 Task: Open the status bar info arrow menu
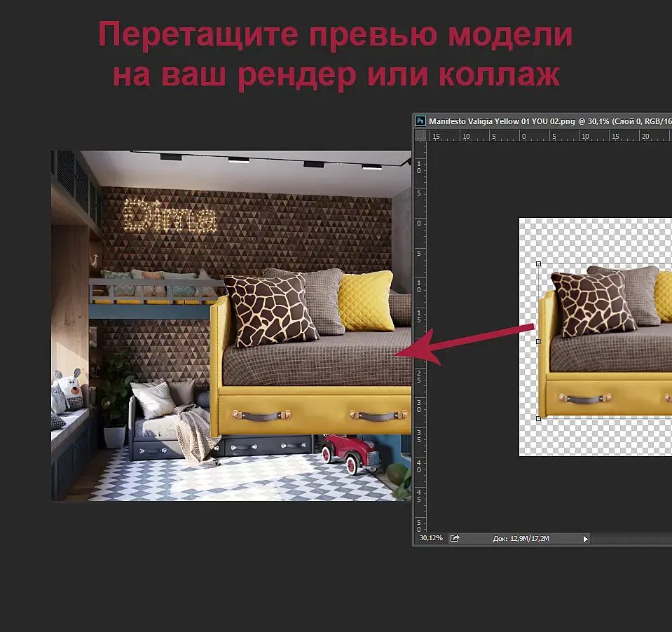pos(585,539)
